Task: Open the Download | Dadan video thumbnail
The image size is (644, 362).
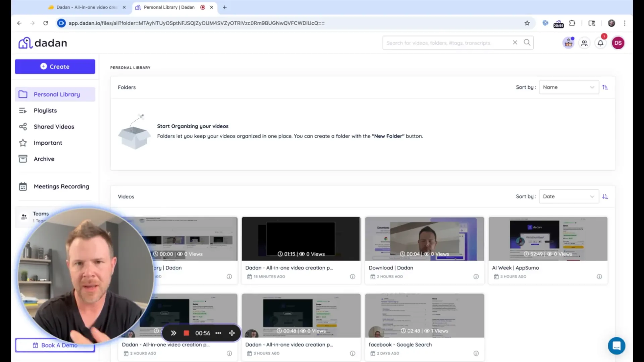Action: [x=425, y=238]
